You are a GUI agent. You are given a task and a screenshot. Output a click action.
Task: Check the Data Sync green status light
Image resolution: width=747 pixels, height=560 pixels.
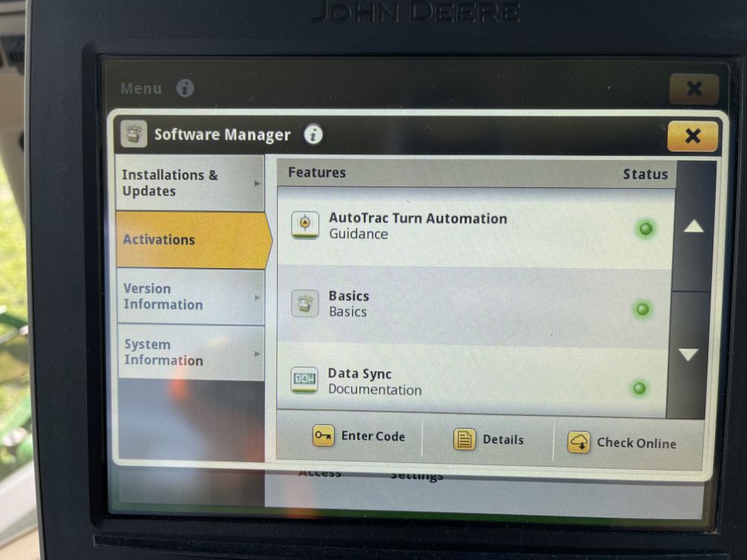coord(640,388)
